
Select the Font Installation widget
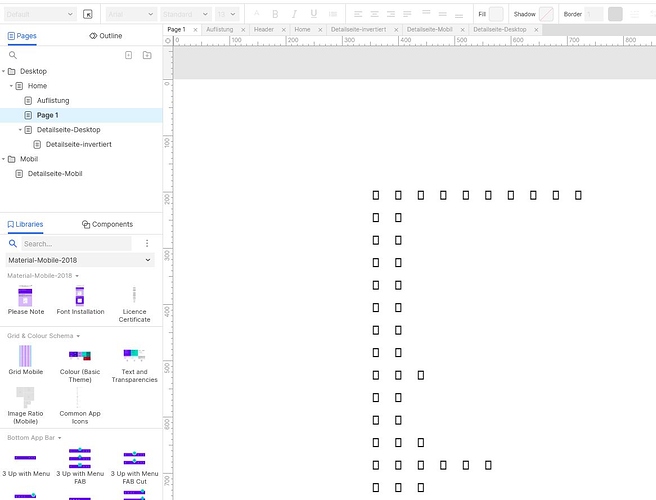pyautogui.click(x=80, y=296)
